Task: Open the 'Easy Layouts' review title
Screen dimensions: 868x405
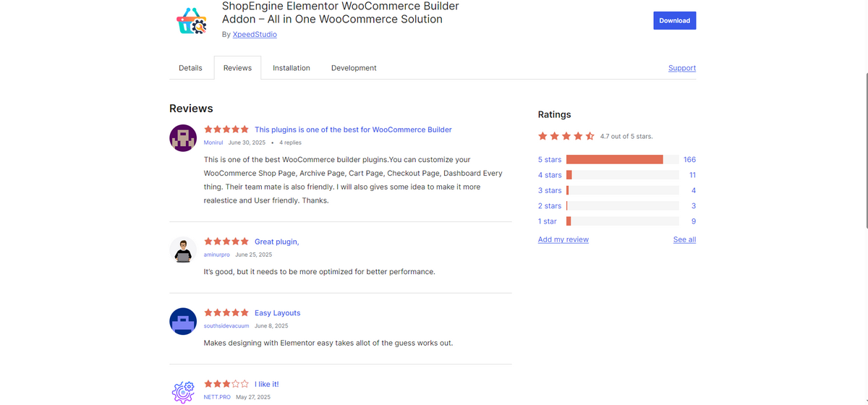Action: pyautogui.click(x=277, y=313)
